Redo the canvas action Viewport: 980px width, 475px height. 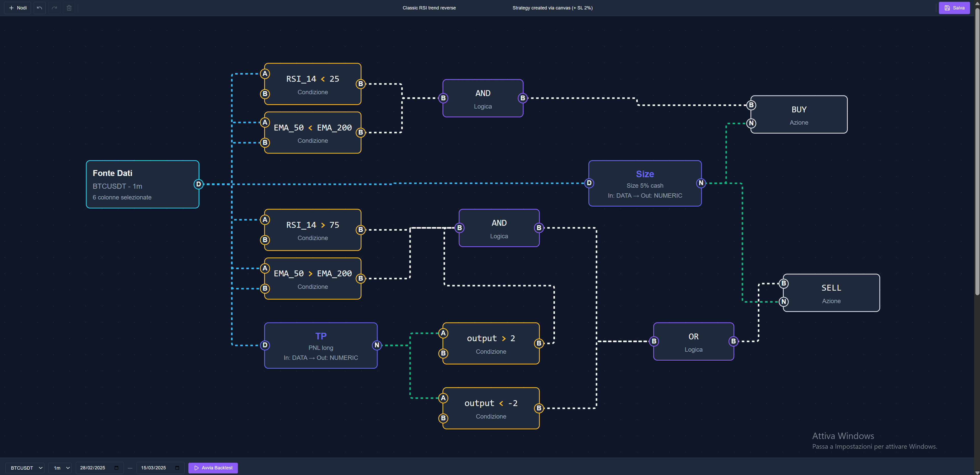click(x=54, y=8)
